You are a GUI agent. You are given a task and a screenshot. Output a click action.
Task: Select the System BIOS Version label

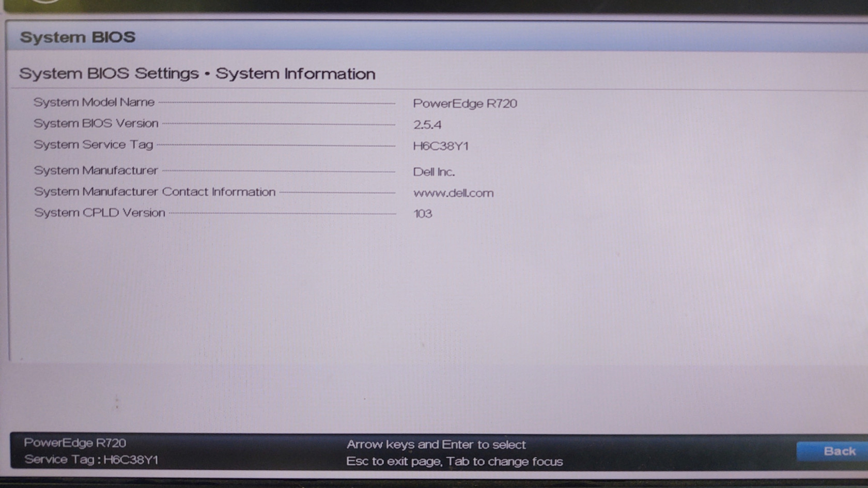(96, 123)
